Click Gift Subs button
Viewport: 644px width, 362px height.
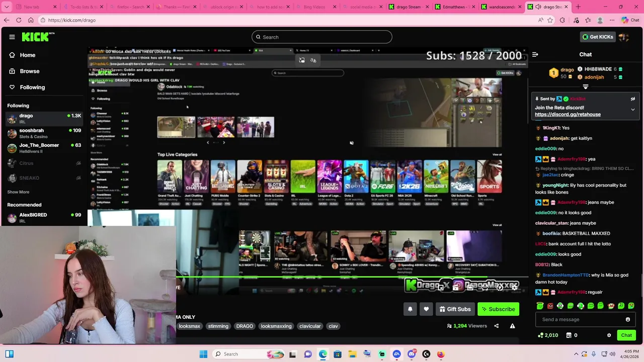coord(455,309)
